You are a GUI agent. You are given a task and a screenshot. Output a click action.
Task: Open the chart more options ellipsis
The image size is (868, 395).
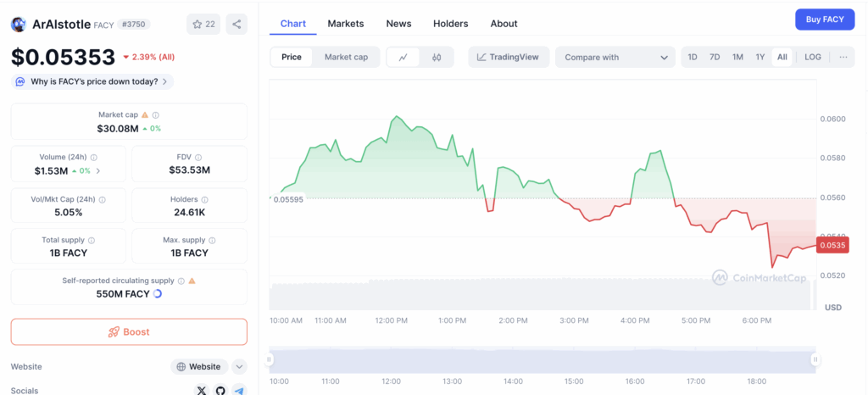(843, 58)
